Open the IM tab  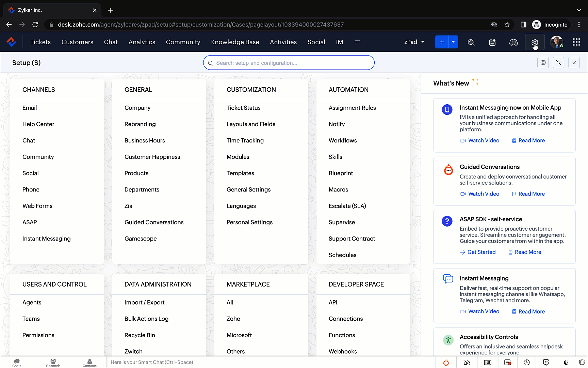339,42
